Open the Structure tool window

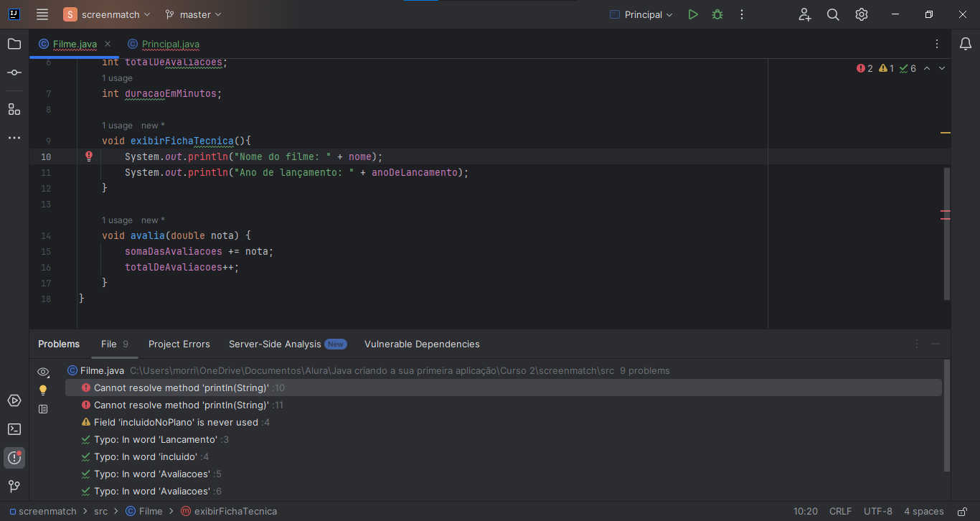click(x=14, y=109)
